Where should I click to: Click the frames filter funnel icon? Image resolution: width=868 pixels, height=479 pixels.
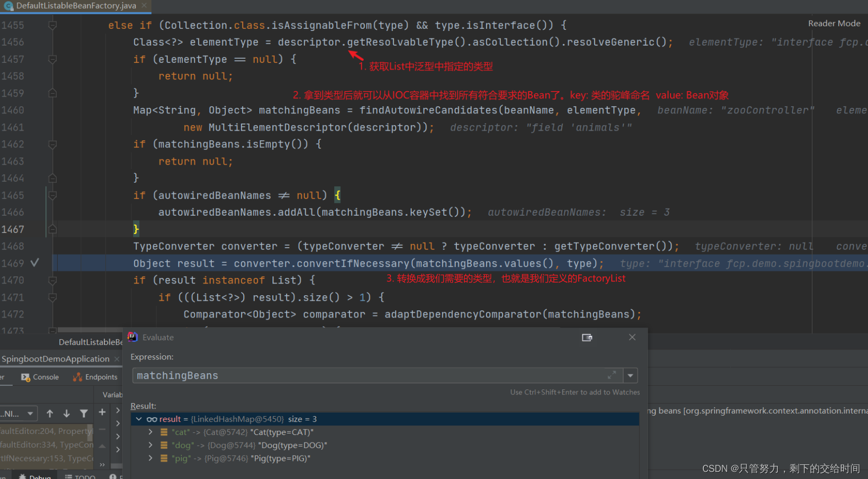point(84,413)
